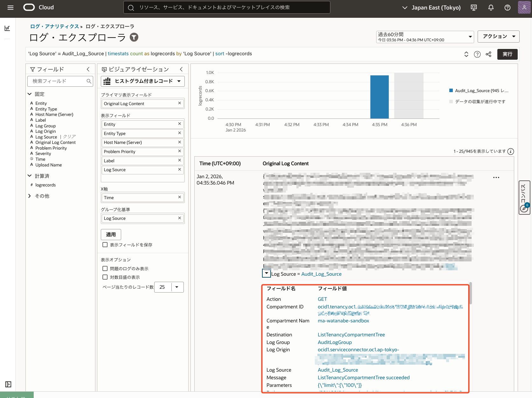
Task: Remove Problem Priority from display fields
Action: (179, 151)
